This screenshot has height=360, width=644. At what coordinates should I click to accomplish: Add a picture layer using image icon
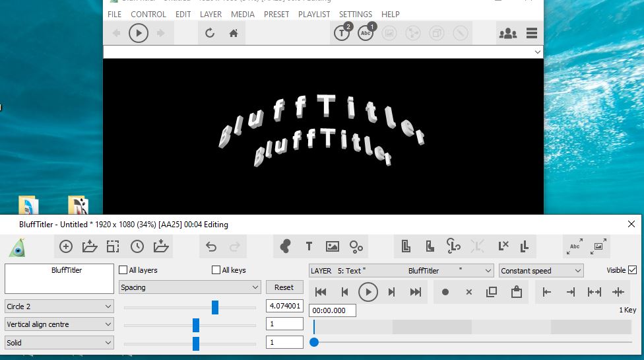click(x=333, y=246)
